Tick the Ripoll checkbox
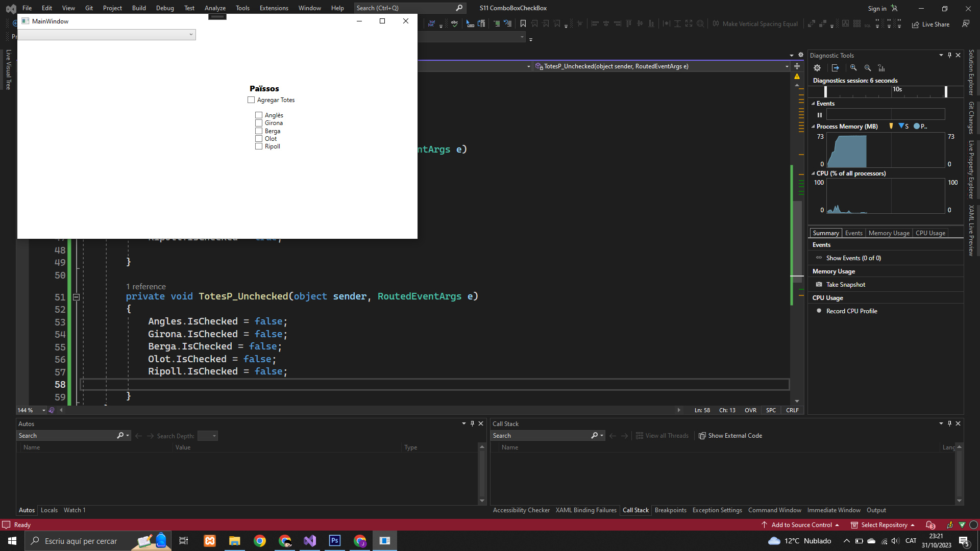 tap(259, 146)
